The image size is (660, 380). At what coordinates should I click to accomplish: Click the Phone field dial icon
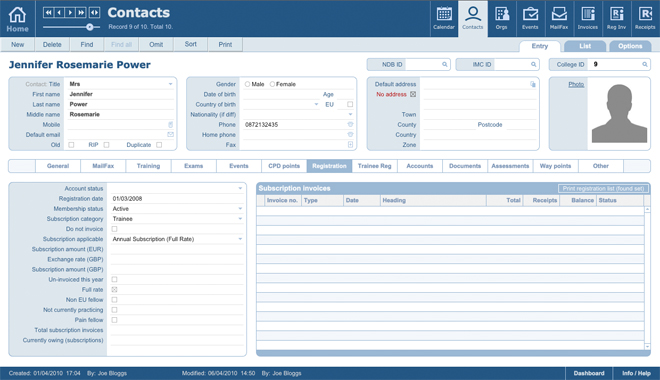tap(350, 125)
